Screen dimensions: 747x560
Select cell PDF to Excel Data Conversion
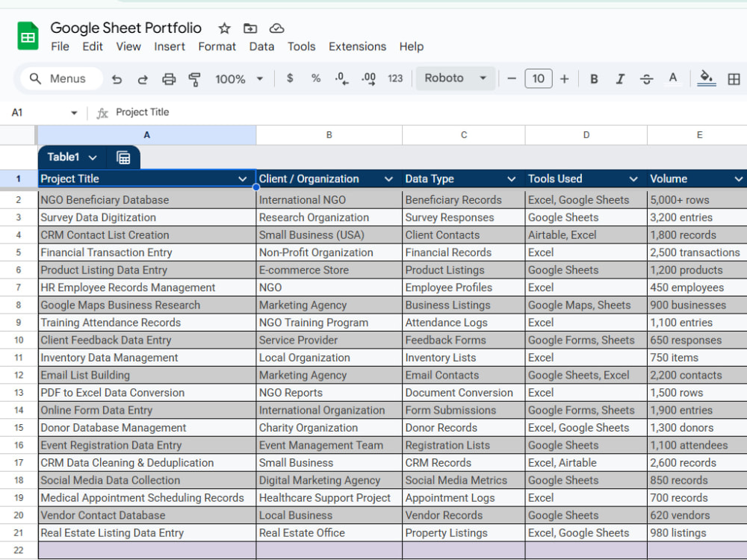146,393
